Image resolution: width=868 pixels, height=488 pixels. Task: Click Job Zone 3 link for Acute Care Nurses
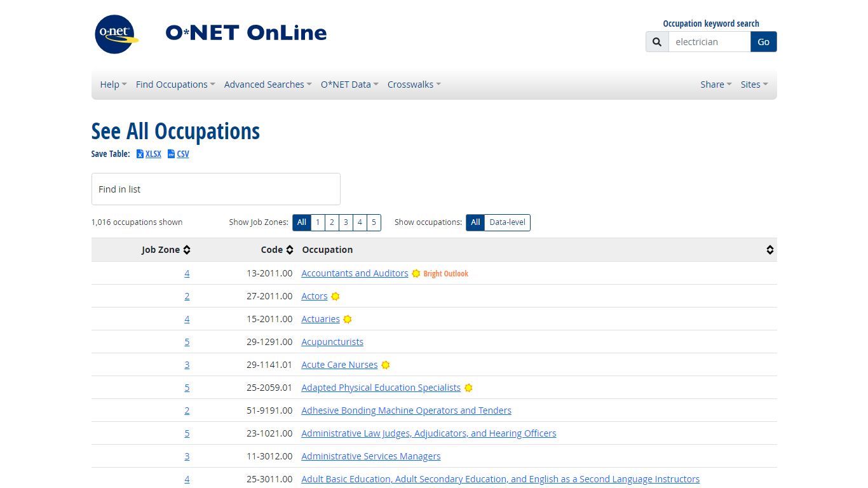187,365
